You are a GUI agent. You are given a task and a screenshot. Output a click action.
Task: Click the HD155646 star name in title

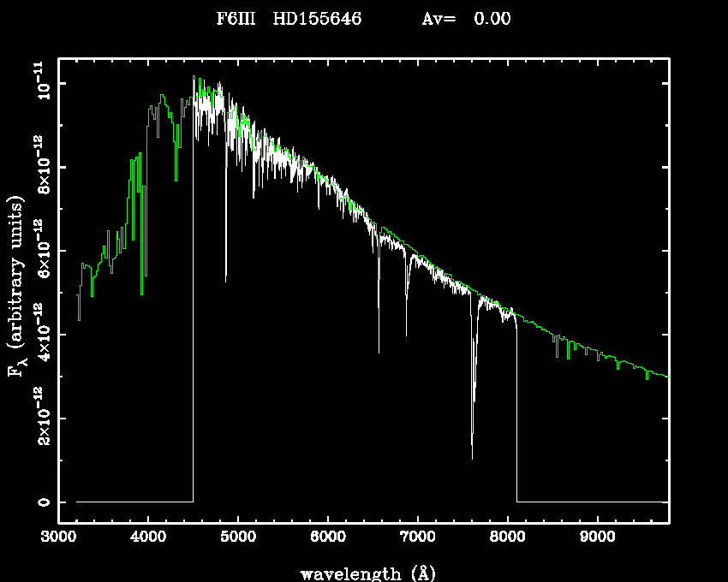coord(317,19)
